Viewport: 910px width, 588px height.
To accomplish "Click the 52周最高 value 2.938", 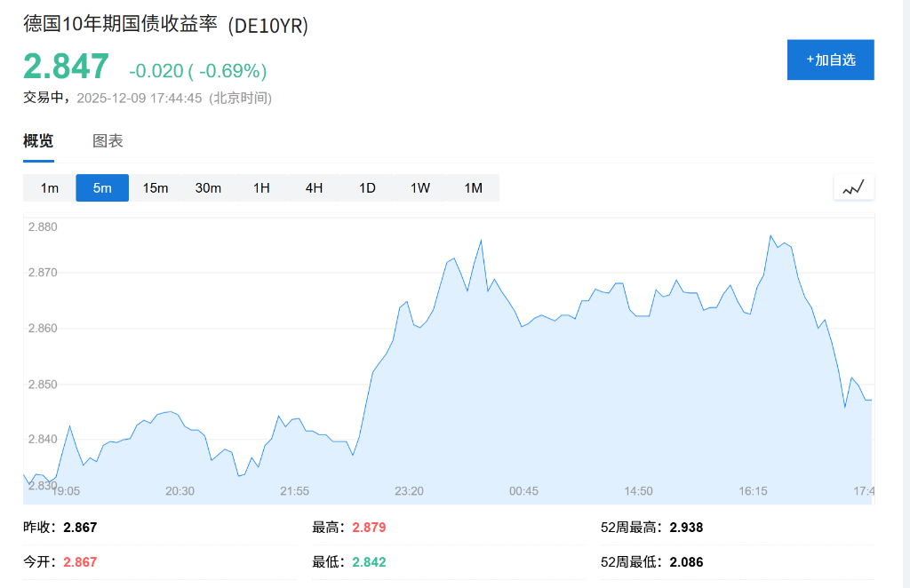I will pos(686,527).
